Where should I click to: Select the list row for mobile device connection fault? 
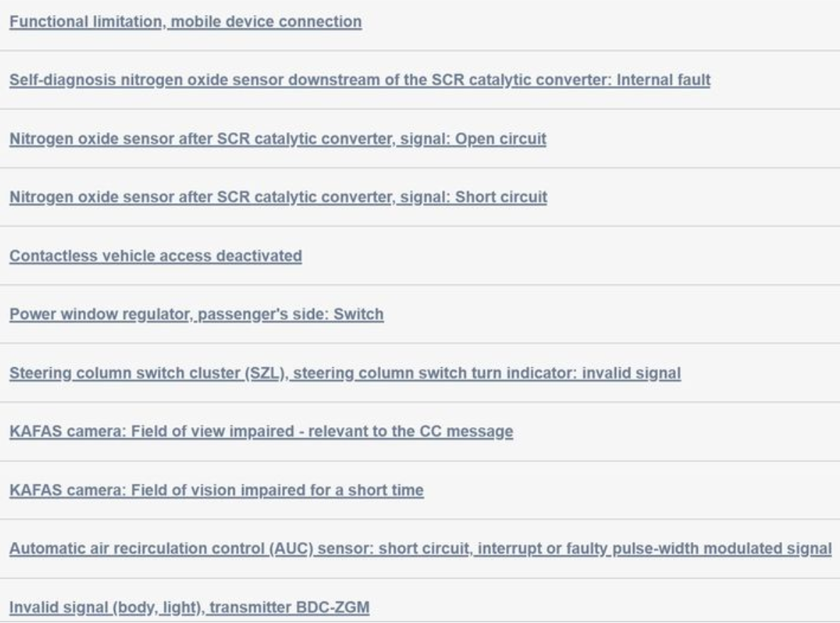tap(420, 25)
